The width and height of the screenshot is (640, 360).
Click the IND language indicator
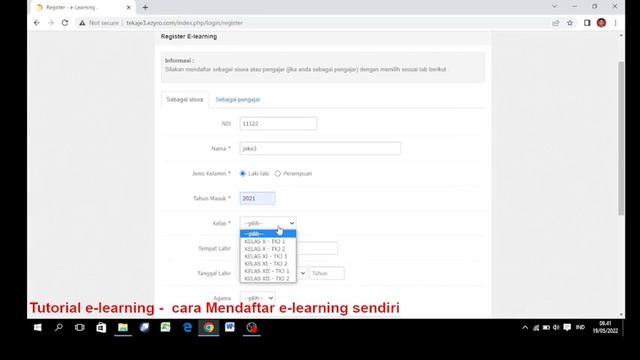pyautogui.click(x=580, y=327)
